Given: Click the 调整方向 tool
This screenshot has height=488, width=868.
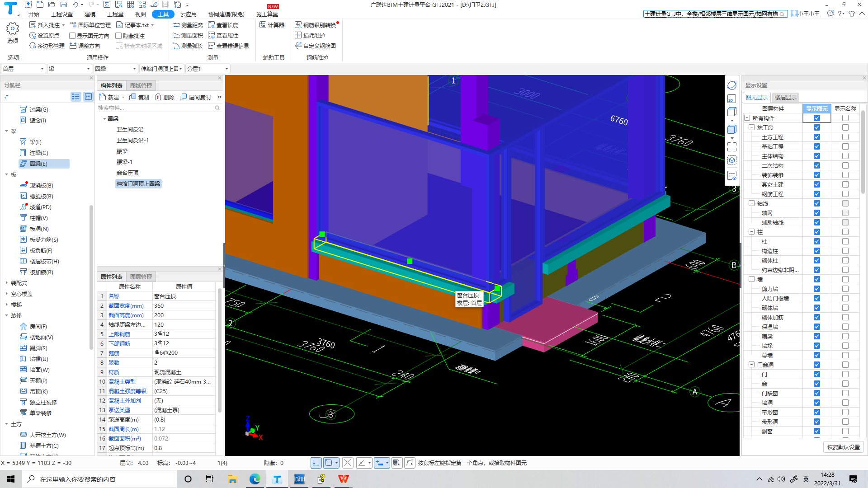Looking at the screenshot, I should click(85, 46).
